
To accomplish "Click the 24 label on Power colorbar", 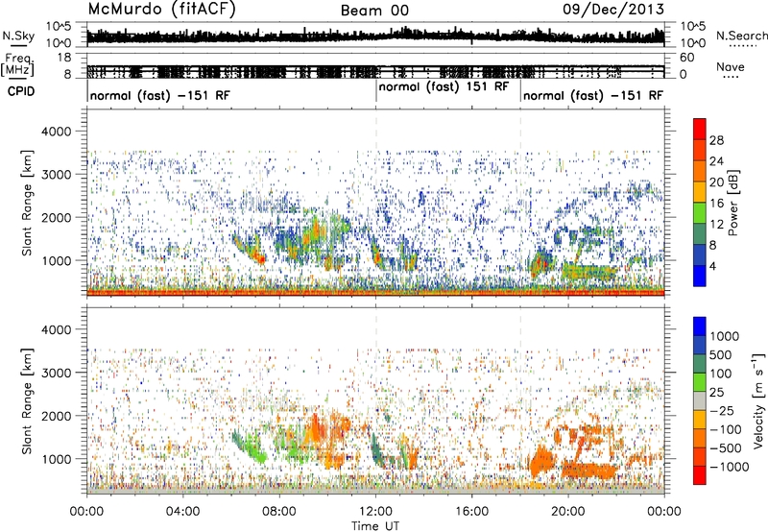I will (716, 161).
